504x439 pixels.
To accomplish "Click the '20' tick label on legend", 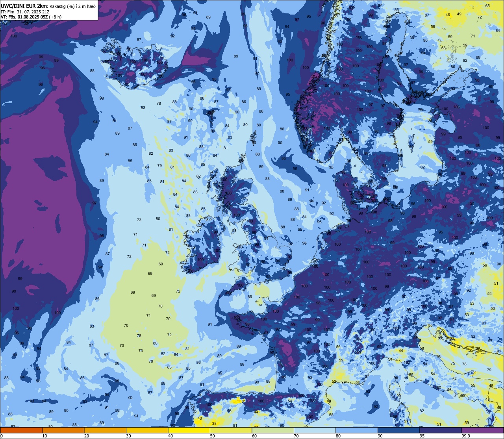I will [87, 436].
